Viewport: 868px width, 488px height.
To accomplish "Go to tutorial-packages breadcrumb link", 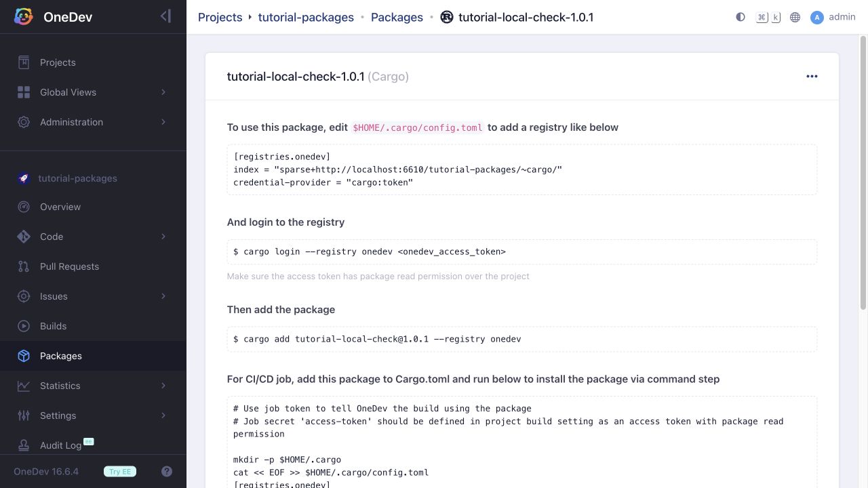I will click(306, 17).
